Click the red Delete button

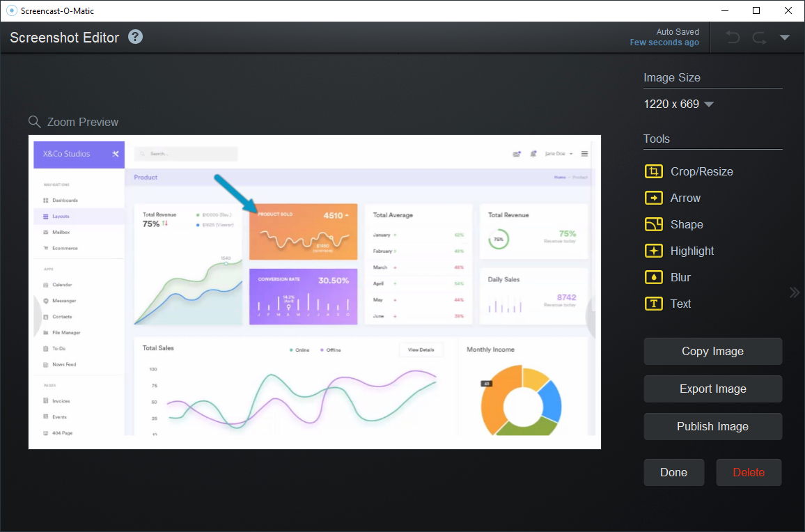pos(749,472)
